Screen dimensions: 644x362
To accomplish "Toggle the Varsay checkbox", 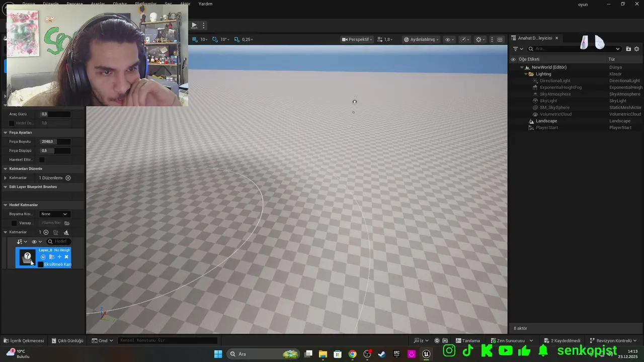I will pos(14,223).
